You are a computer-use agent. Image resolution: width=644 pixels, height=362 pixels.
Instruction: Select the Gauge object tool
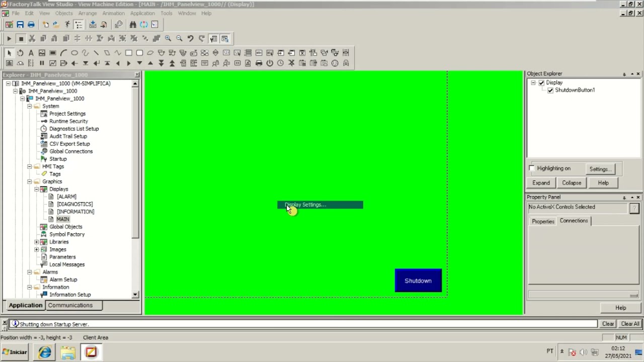[20, 63]
